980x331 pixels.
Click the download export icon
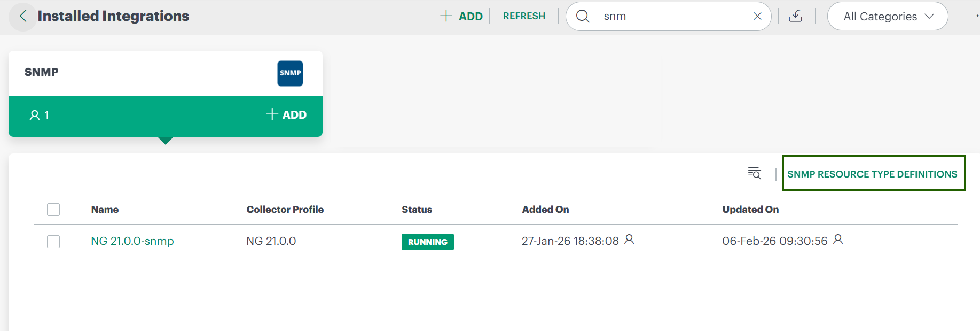795,17
